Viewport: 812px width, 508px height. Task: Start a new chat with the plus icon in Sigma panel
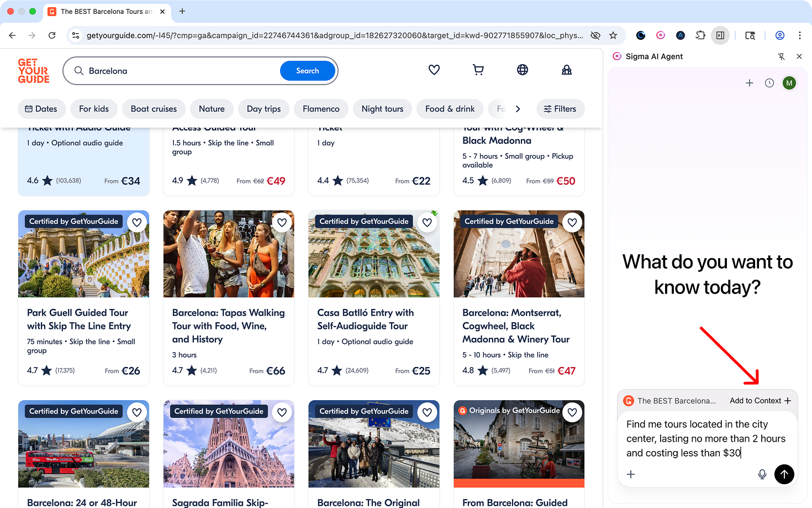click(750, 83)
